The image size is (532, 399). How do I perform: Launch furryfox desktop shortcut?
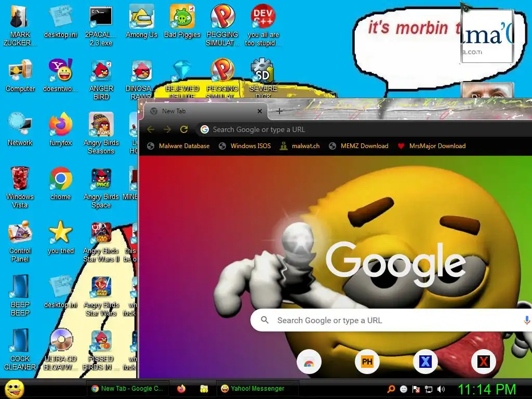click(x=60, y=129)
